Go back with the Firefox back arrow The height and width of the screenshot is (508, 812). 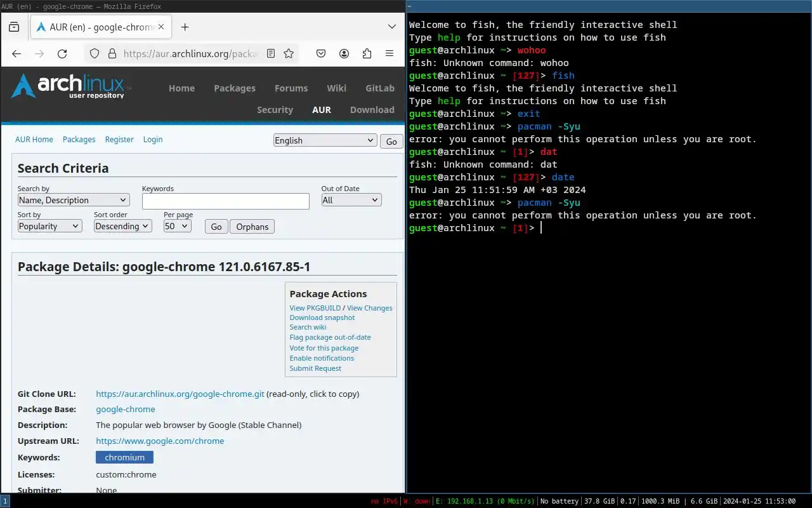(16, 54)
